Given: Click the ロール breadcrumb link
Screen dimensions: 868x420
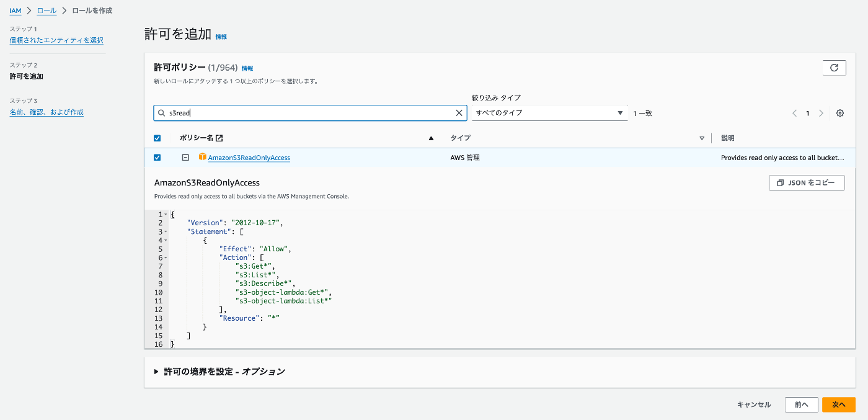Looking at the screenshot, I should click(46, 11).
